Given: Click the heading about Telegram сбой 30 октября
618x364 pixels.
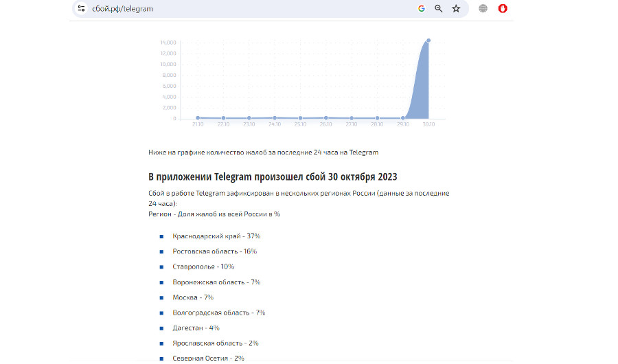Looking at the screenshot, I should point(273,177).
